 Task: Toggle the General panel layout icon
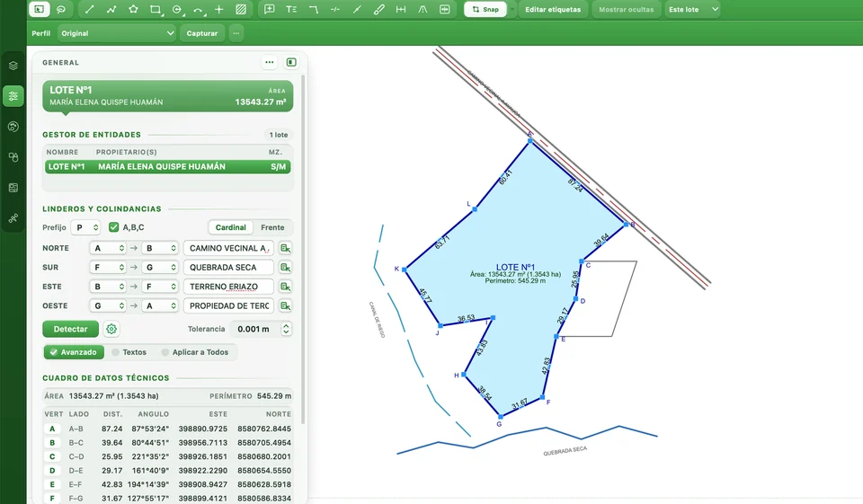coord(291,62)
